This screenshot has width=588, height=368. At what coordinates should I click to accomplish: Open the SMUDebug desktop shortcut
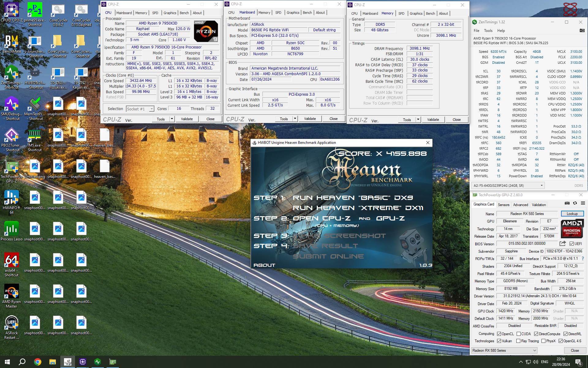(x=12, y=109)
